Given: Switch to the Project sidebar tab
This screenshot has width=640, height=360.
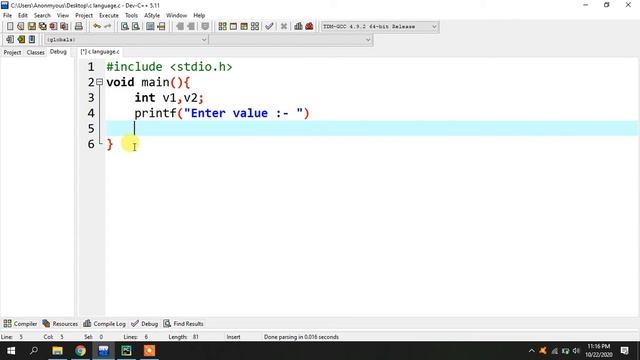Looking at the screenshot, I should pos(12,52).
